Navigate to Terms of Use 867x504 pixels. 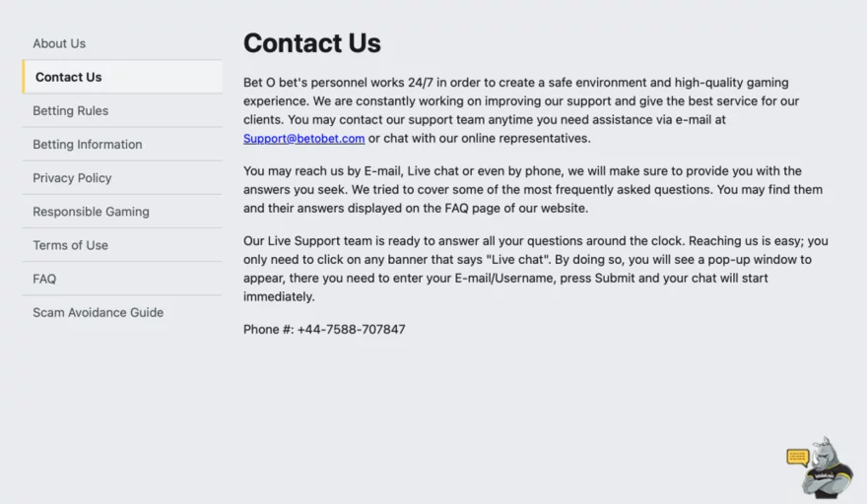[121, 245]
